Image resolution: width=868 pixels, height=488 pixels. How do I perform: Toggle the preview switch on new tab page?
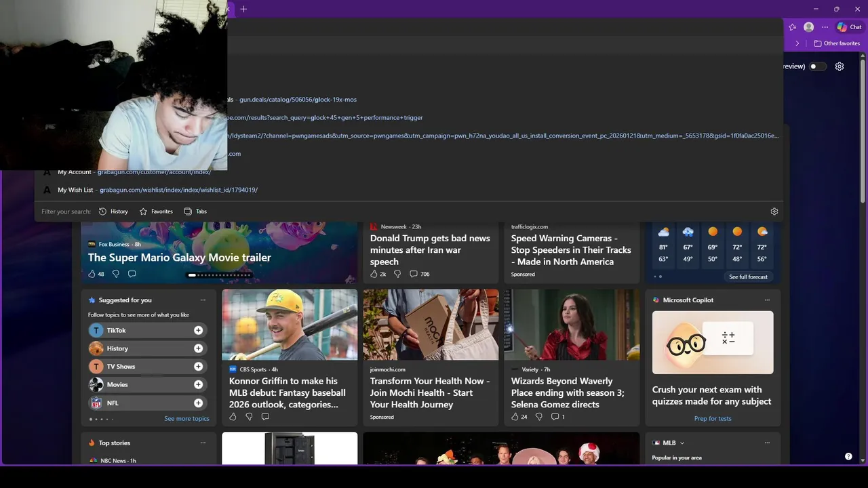click(x=818, y=66)
